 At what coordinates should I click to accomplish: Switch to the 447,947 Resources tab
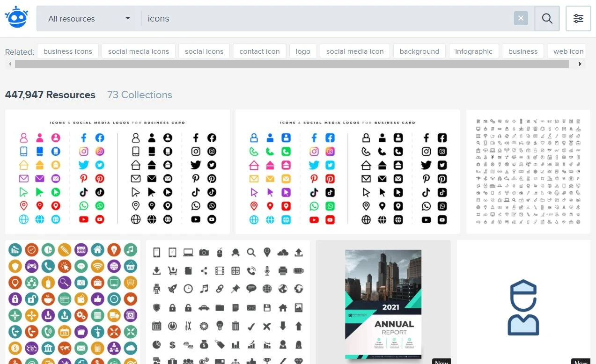tap(50, 95)
